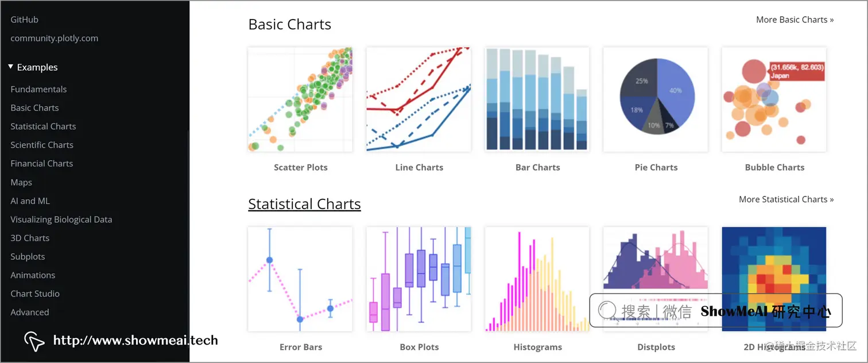Select the Bar Charts preview image
Image resolution: width=868 pixels, height=363 pixels.
click(x=537, y=99)
